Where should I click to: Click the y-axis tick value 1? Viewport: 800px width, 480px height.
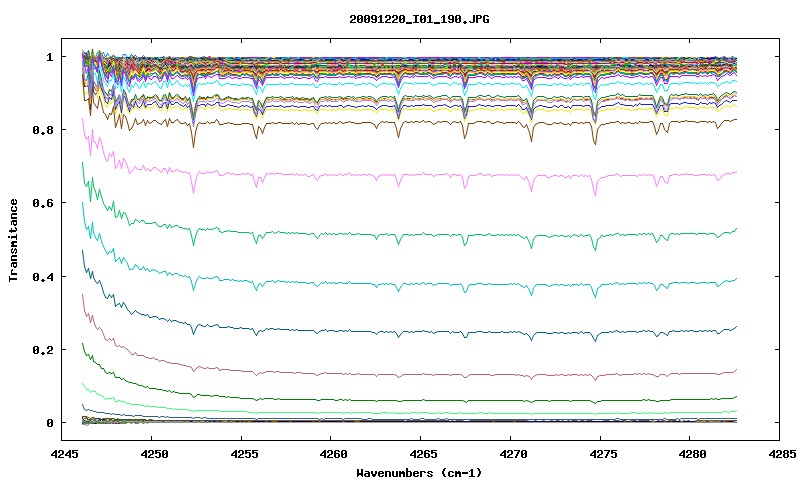(49, 57)
